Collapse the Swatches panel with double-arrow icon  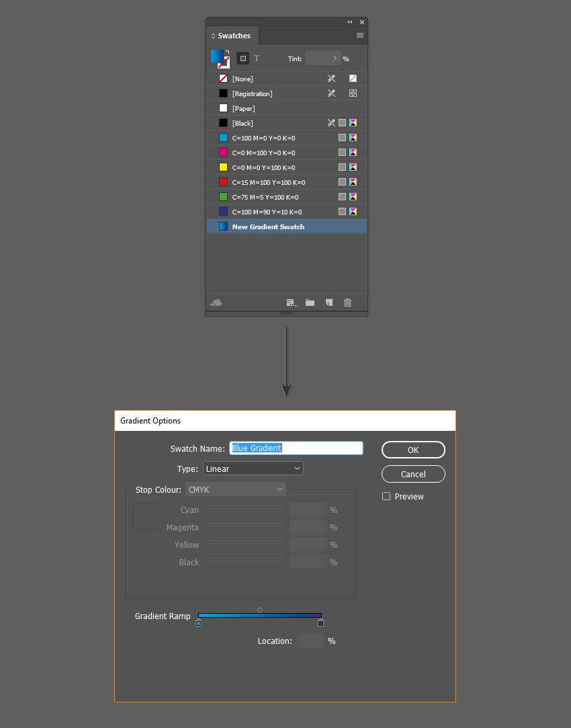coord(350,22)
